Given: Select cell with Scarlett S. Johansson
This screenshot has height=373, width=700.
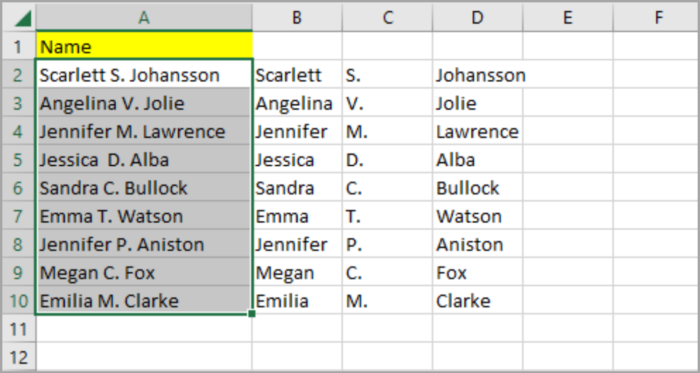Looking at the screenshot, I should click(x=144, y=75).
